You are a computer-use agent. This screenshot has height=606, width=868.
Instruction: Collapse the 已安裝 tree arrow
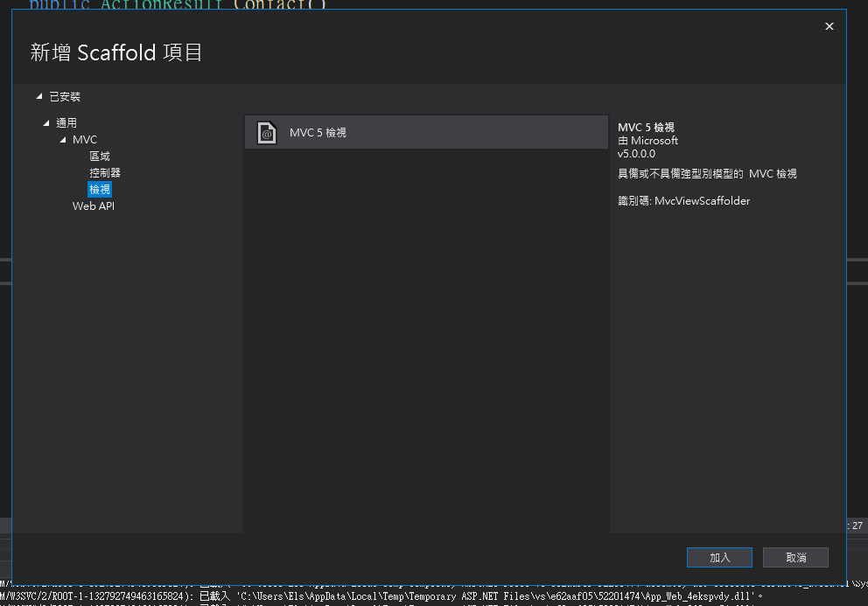(x=39, y=96)
